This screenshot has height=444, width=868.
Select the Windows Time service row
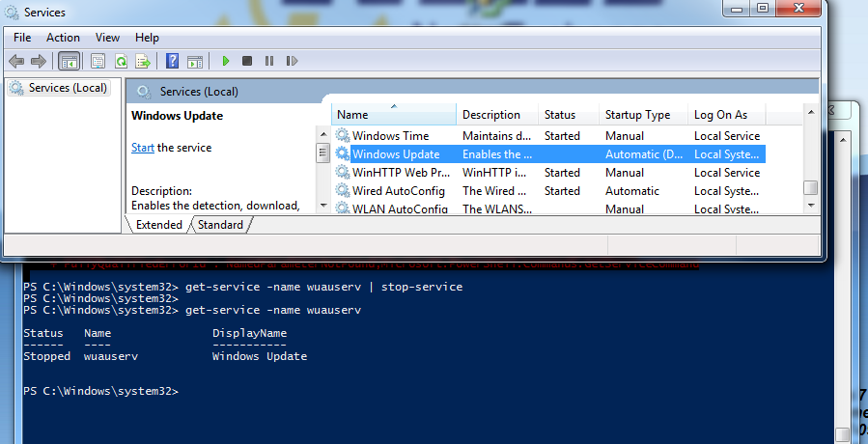(549, 136)
